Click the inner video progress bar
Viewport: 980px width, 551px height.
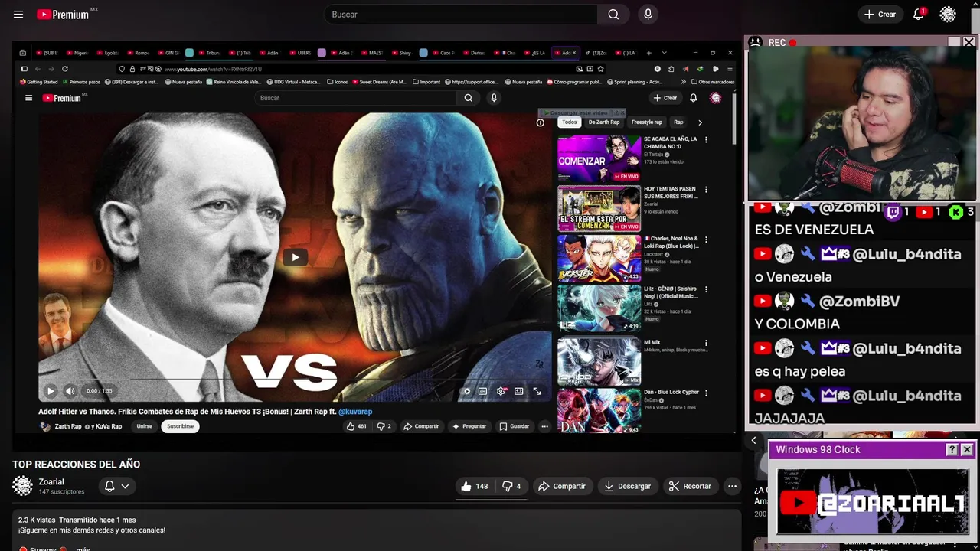point(295,380)
